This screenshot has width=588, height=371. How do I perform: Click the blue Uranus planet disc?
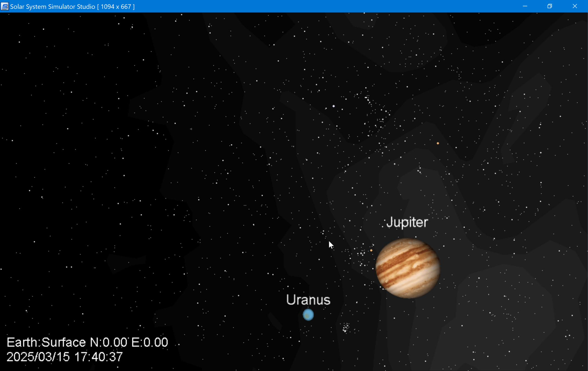coord(308,315)
